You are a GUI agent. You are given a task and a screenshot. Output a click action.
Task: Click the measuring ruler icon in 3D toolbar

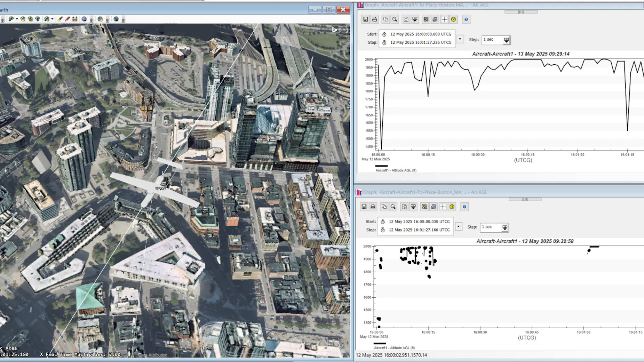click(75, 19)
